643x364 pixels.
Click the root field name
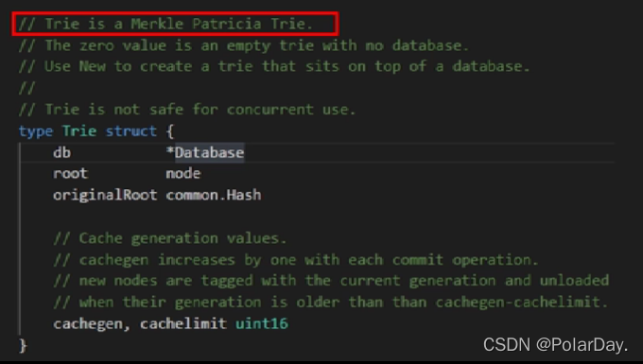tap(70, 174)
